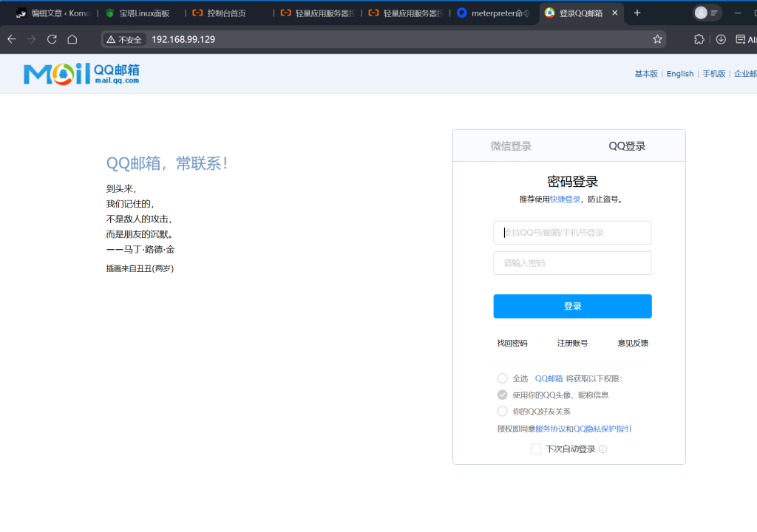Open the browser extensions puzzle icon

[699, 39]
